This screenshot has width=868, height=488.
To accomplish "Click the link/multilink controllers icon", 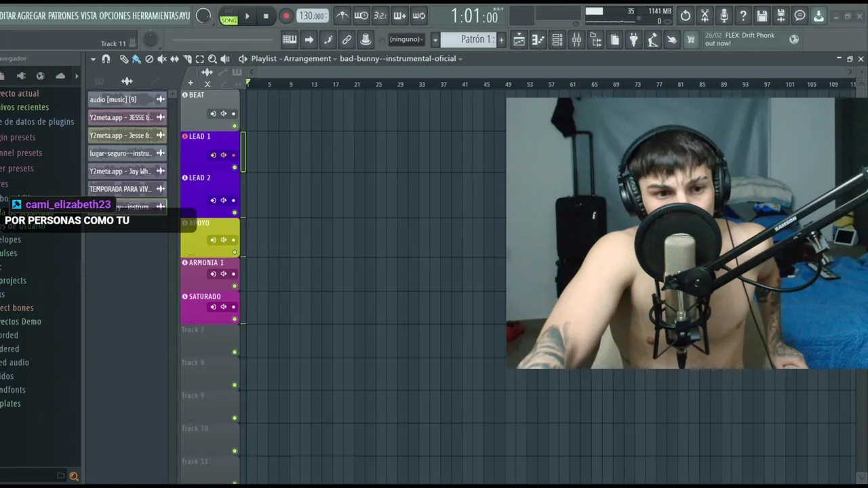I will click(x=347, y=39).
